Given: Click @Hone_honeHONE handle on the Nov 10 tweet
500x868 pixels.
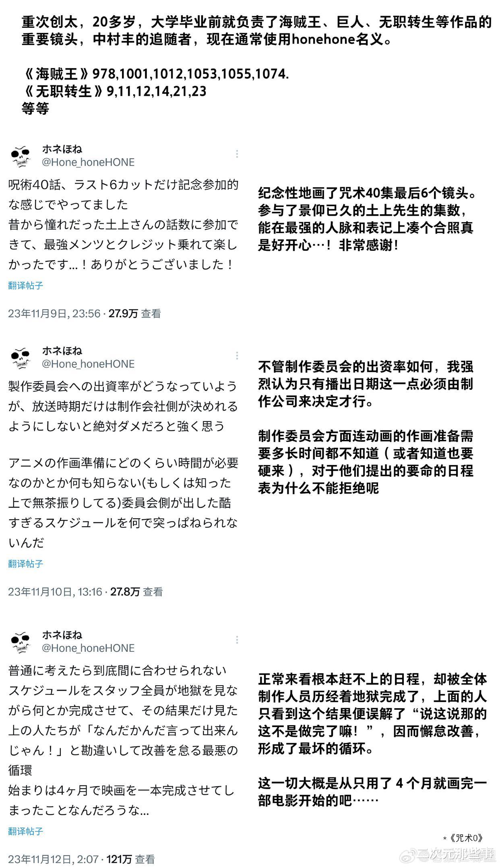Looking at the screenshot, I should click(x=88, y=364).
